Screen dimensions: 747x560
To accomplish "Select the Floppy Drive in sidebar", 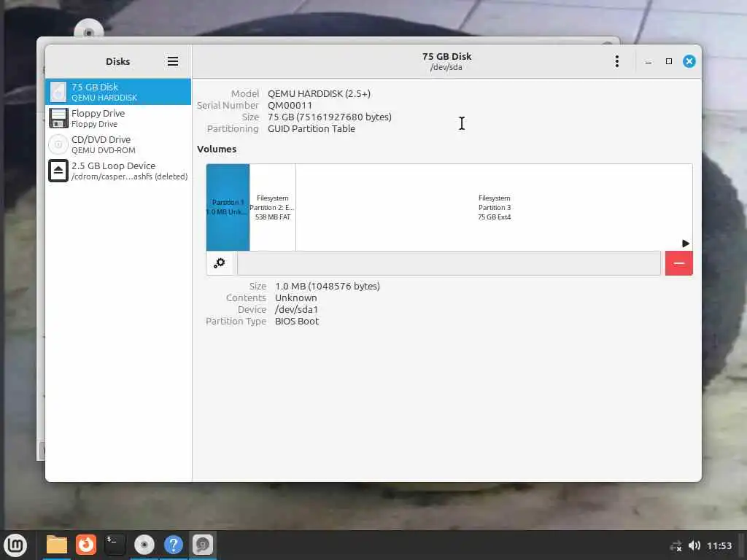I will (x=118, y=118).
